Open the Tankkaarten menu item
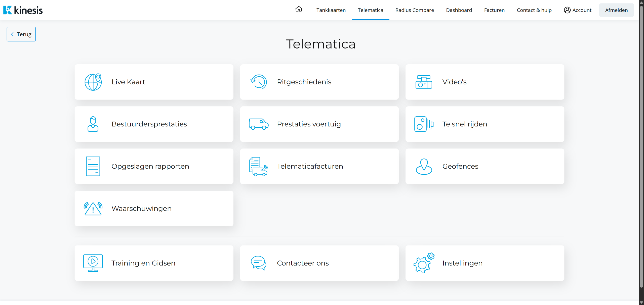The width and height of the screenshot is (644, 305). 331,10
